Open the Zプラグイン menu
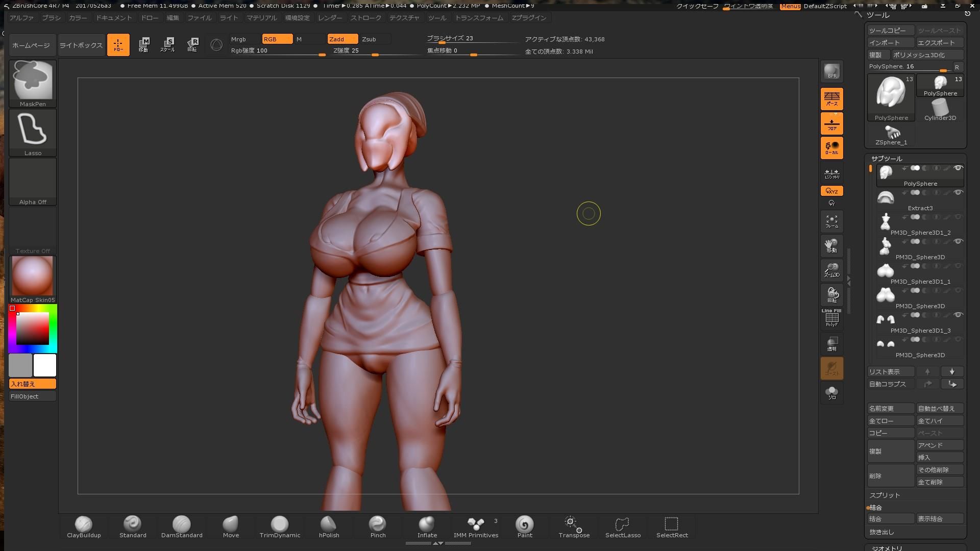The image size is (980, 551). coord(529,18)
